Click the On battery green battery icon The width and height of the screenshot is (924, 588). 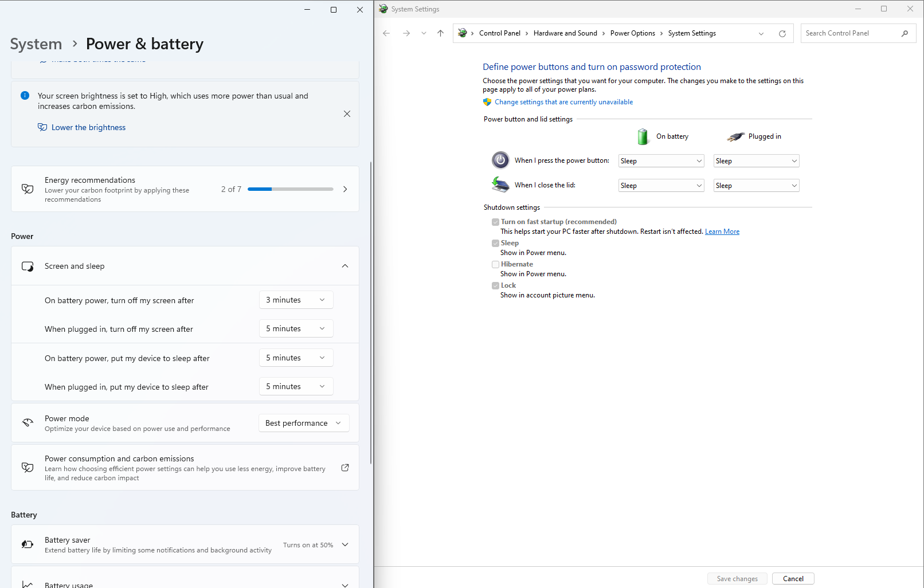(643, 136)
